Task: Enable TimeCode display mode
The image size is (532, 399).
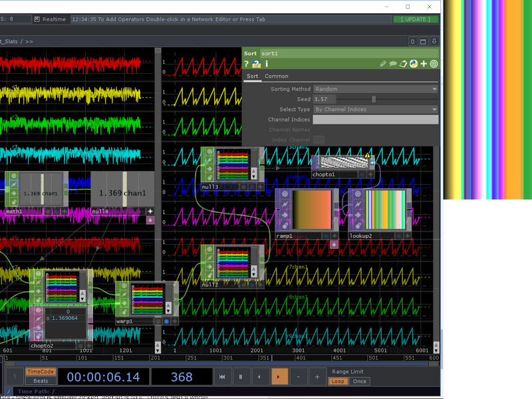Action: pyautogui.click(x=40, y=372)
